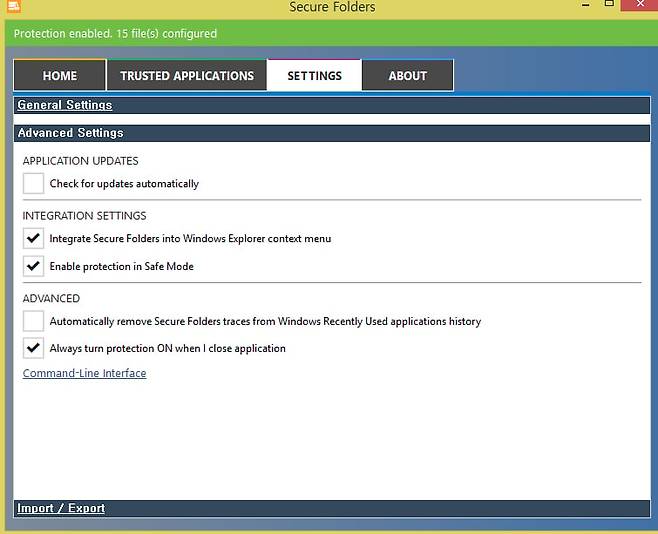Uncheck always turn protection ON checkbox
Viewport: 658px width, 534px height.
34,349
